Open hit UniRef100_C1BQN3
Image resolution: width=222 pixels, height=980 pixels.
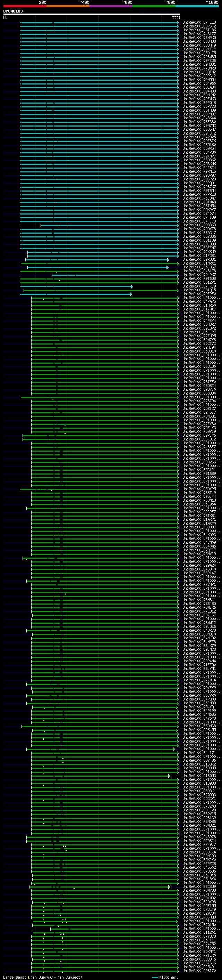point(199,776)
